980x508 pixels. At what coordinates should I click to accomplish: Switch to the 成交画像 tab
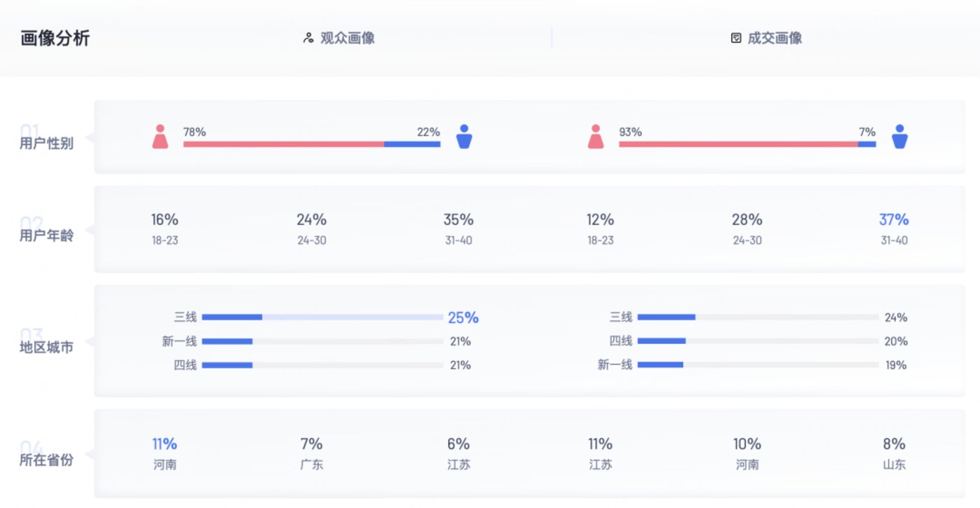tap(775, 38)
